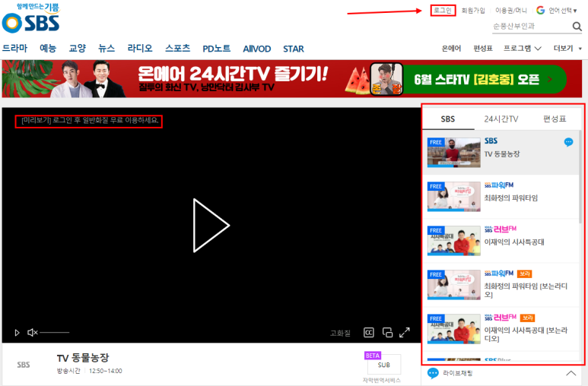
Task: Click the channel list scrollbar
Action: click(x=580, y=176)
